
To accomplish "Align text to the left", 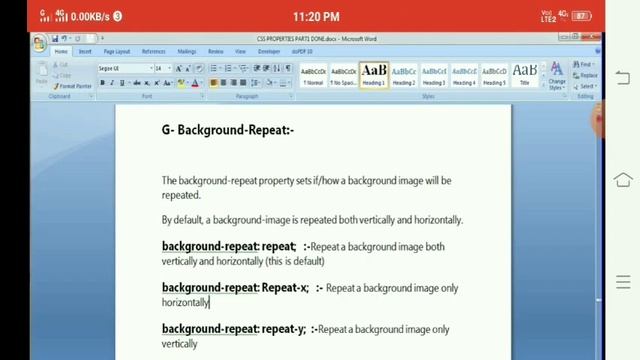I will point(213,83).
